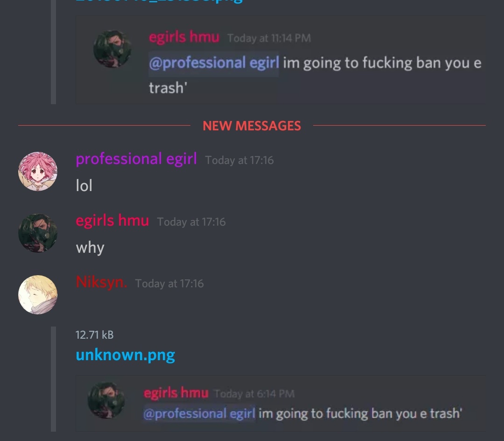
Task: Open the bottom unknown.png image preview
Action: tap(280, 403)
